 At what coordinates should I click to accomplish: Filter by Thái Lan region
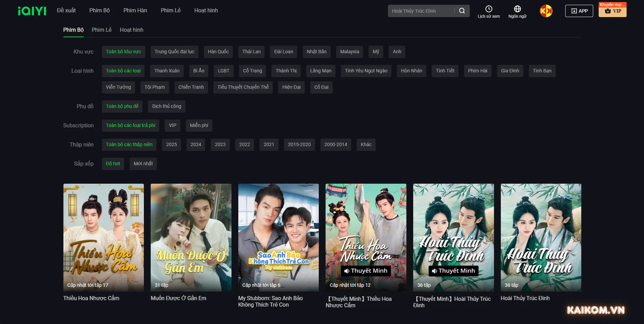tap(251, 52)
